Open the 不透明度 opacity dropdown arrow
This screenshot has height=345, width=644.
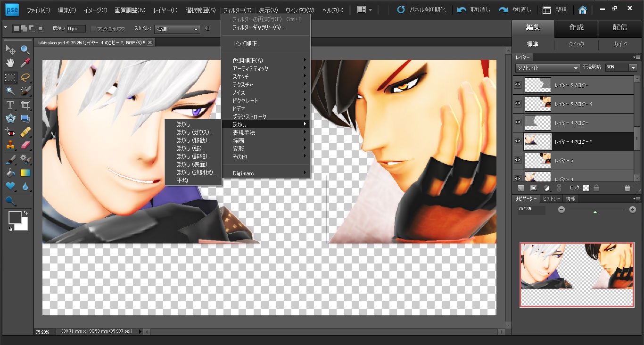click(634, 68)
